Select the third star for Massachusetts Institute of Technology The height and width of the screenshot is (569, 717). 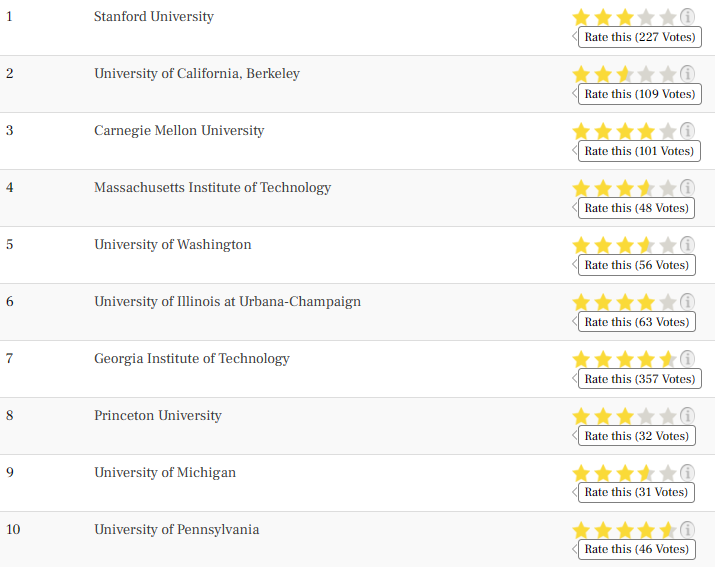click(625, 188)
